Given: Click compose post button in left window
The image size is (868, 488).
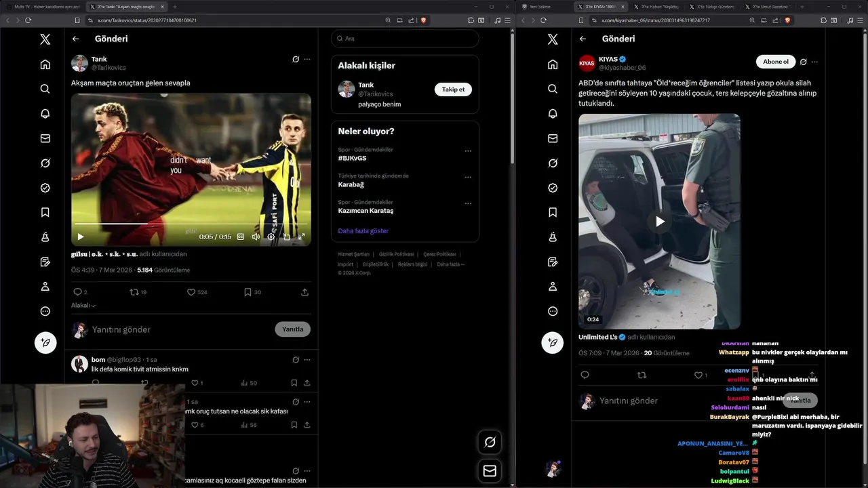Looking at the screenshot, I should (45, 342).
